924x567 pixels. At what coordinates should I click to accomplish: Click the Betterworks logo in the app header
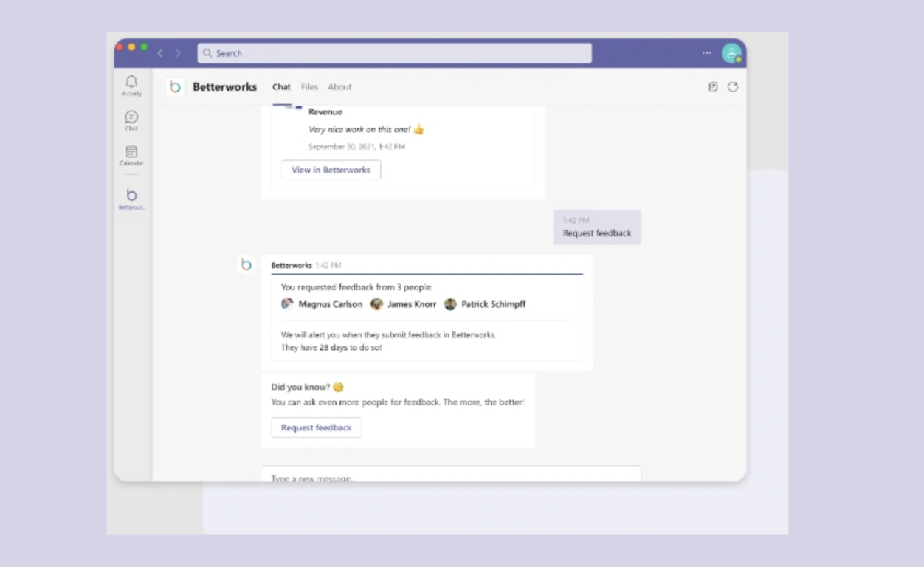point(174,86)
